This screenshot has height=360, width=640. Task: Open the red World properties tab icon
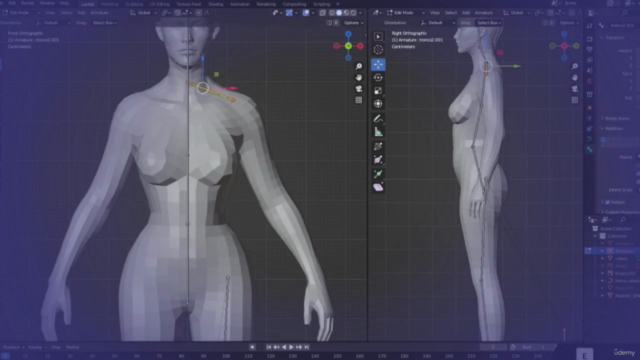pos(590,81)
